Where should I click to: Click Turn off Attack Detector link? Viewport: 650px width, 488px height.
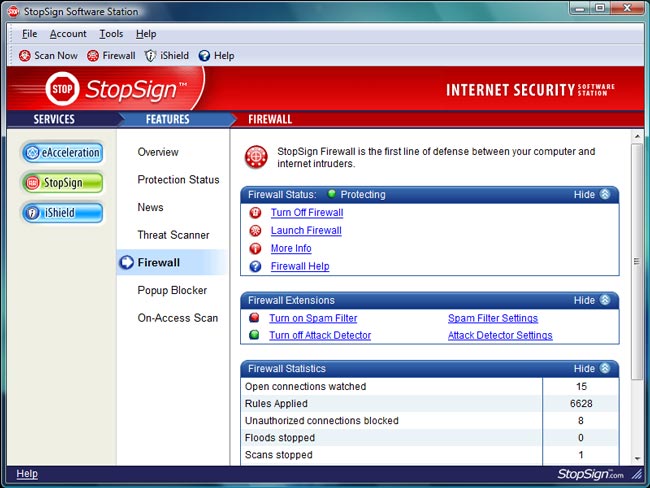(x=320, y=335)
